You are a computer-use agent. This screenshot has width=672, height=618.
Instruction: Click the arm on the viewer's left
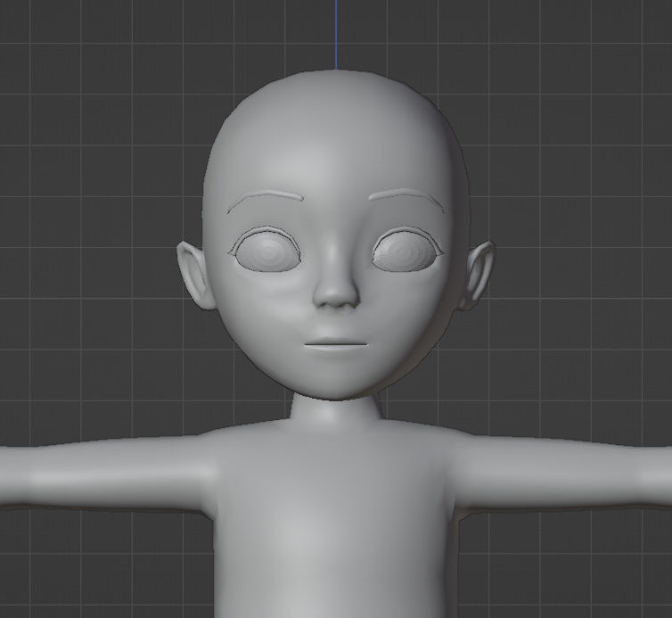click(107, 474)
